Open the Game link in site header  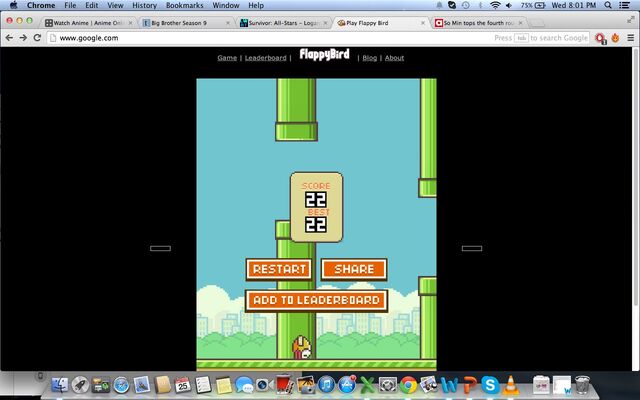(227, 58)
